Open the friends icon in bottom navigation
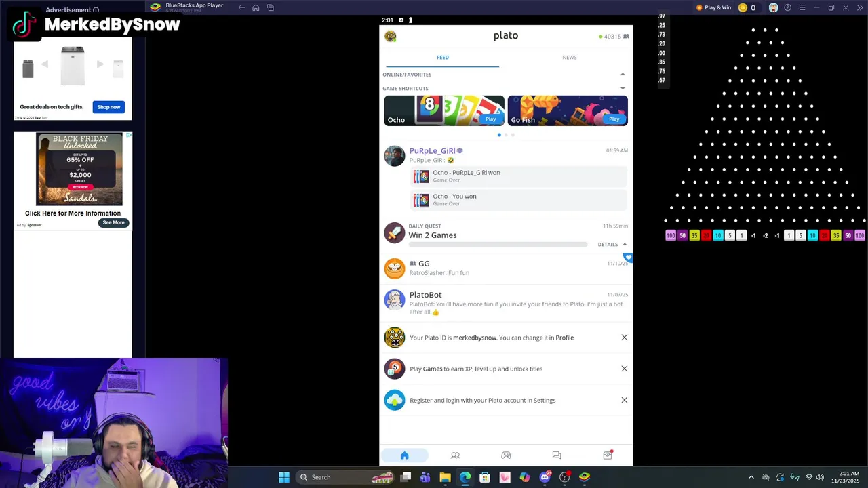The width and height of the screenshot is (868, 488). click(455, 455)
